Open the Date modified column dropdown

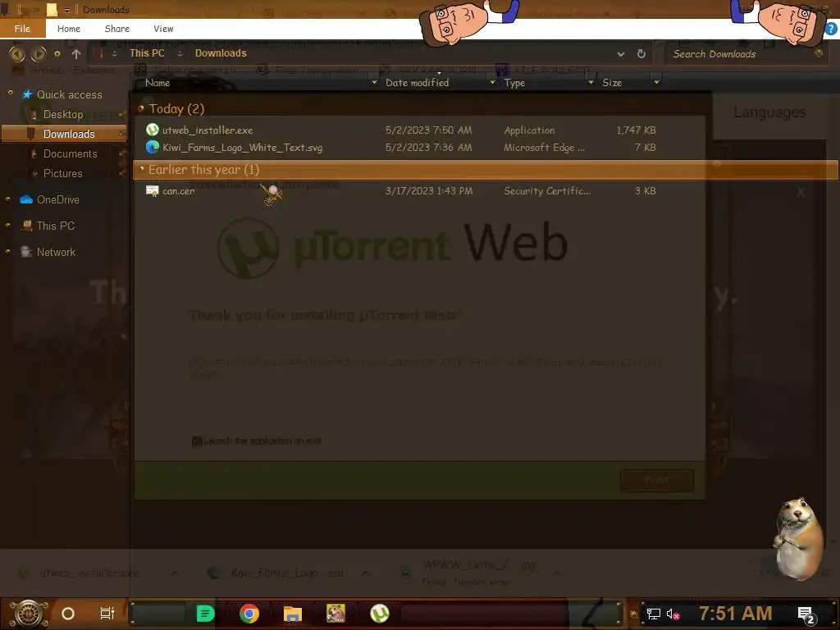[x=492, y=83]
